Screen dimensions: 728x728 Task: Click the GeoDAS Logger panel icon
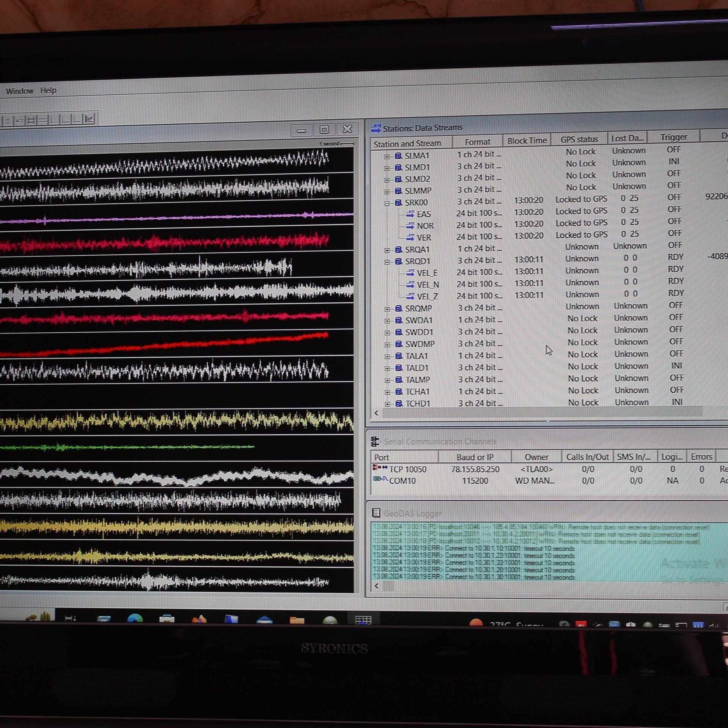tap(376, 513)
